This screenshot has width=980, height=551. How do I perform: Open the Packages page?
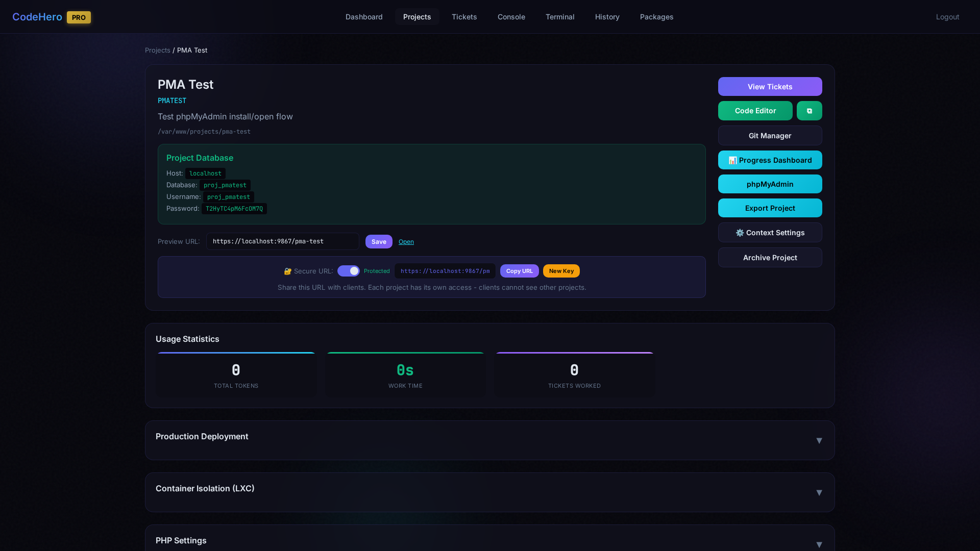[656, 17]
